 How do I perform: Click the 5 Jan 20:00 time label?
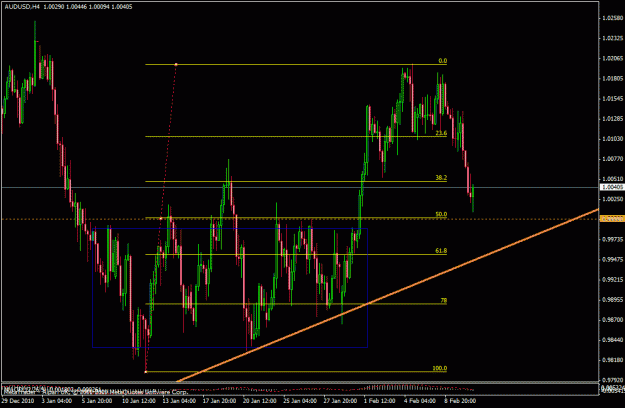point(97,400)
